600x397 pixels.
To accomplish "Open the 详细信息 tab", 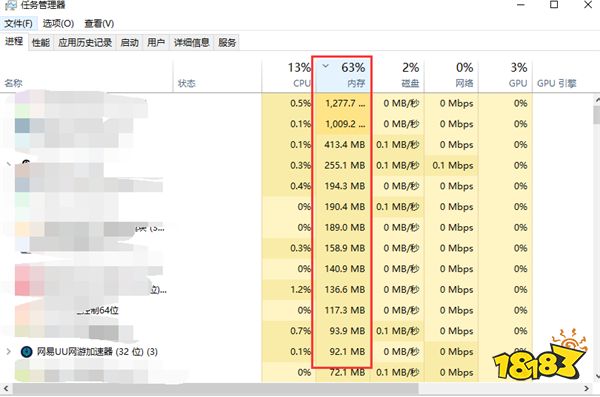I will [191, 42].
